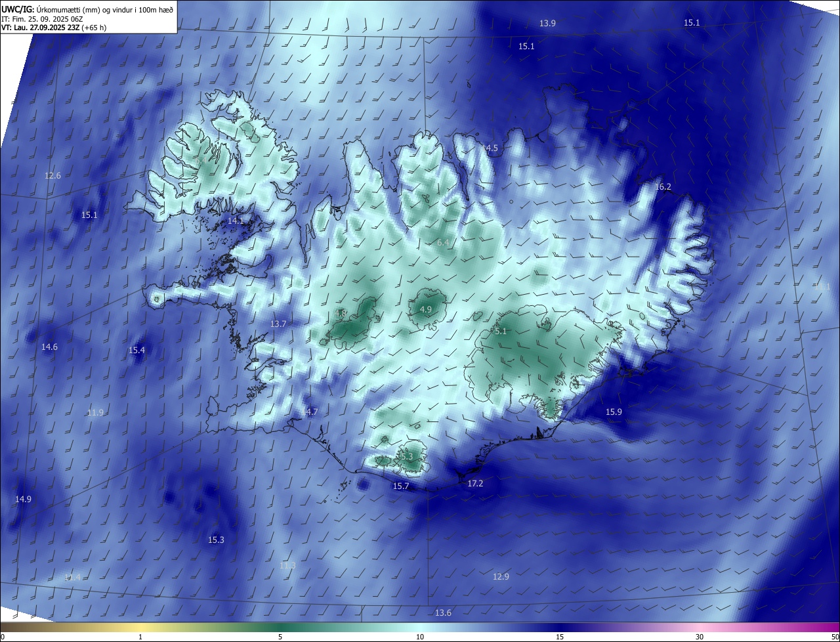Select the 14.6 value label

[x=50, y=347]
